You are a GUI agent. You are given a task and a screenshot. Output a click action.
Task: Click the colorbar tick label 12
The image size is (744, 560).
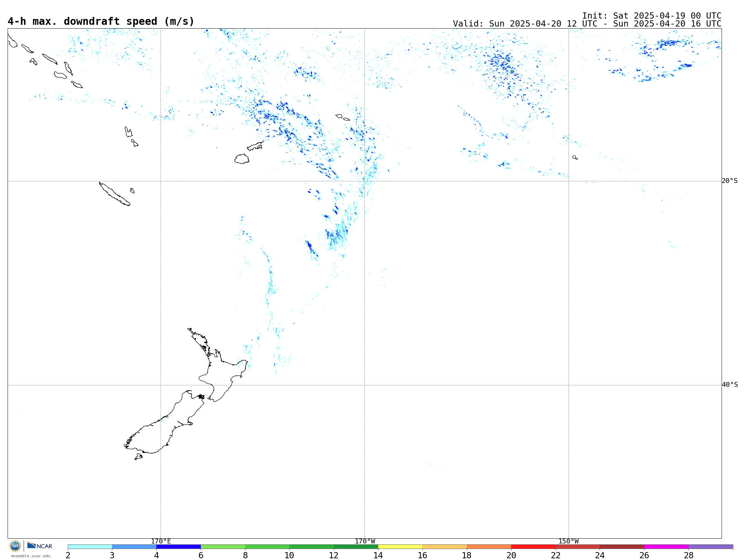pyautogui.click(x=334, y=555)
